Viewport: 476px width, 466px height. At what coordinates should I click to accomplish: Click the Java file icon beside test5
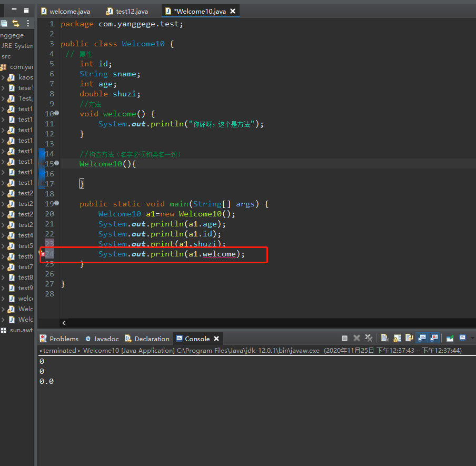tap(11, 246)
